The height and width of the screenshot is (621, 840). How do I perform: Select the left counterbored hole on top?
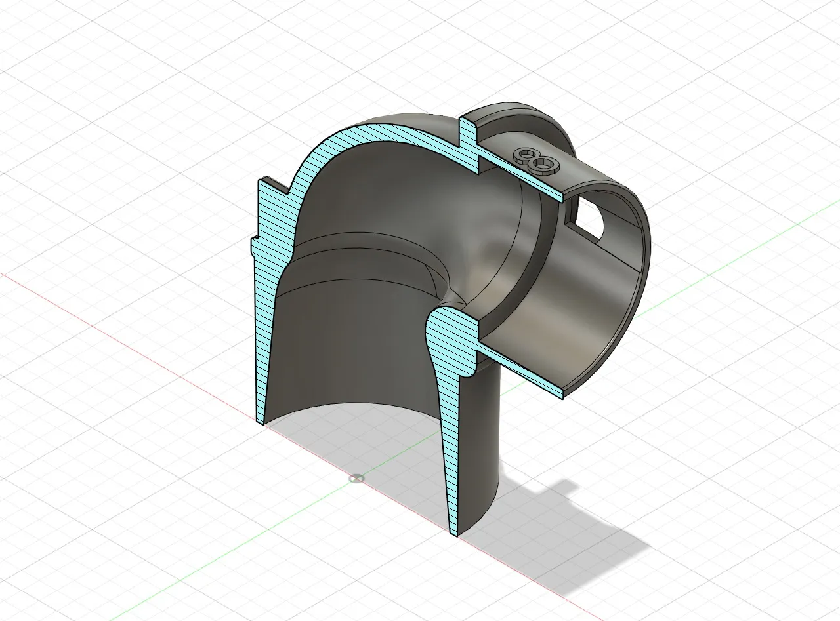524,155
